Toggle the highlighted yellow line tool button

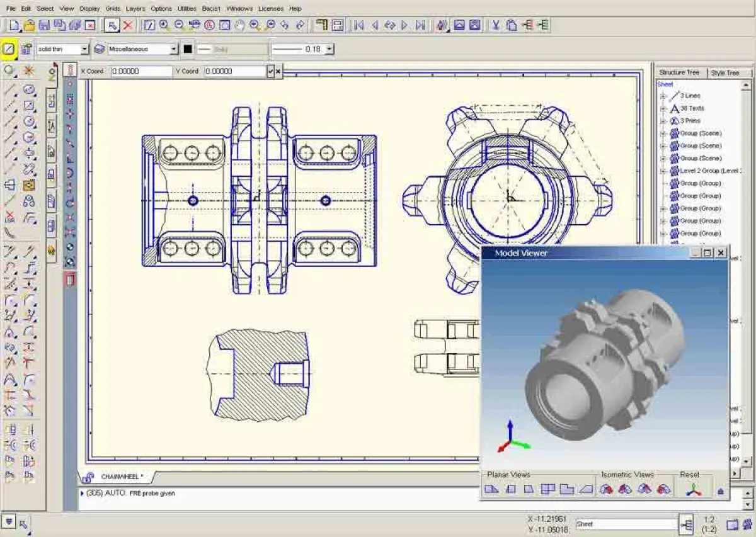(9, 48)
